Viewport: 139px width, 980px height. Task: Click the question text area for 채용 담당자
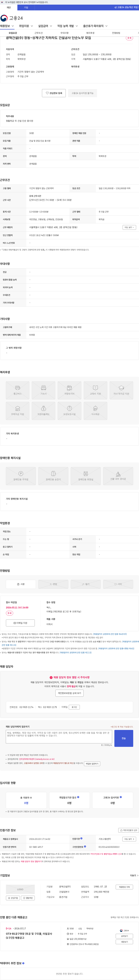tap(59, 737)
